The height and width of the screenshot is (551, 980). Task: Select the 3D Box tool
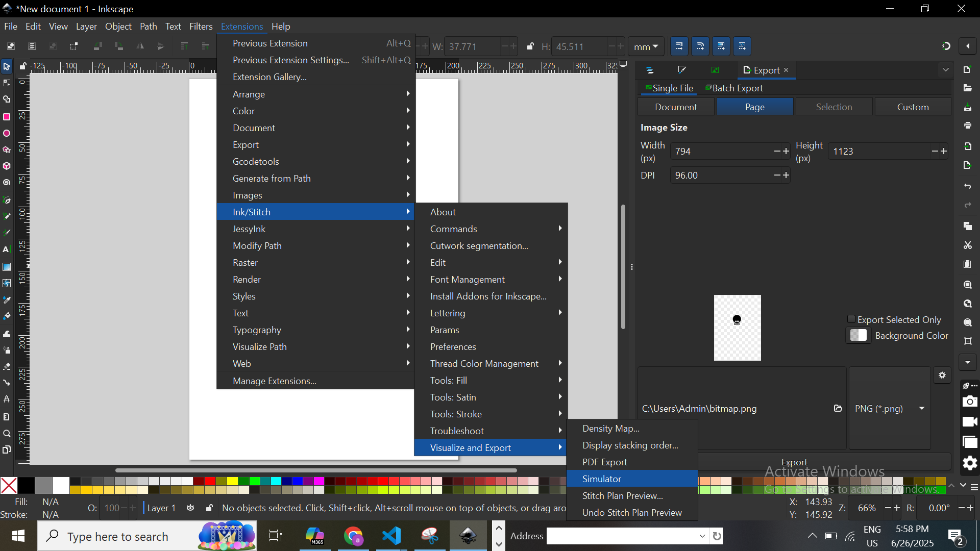(x=7, y=166)
